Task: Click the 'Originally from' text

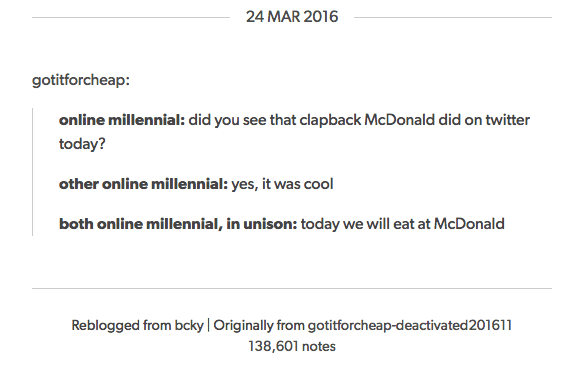Action: (x=259, y=325)
